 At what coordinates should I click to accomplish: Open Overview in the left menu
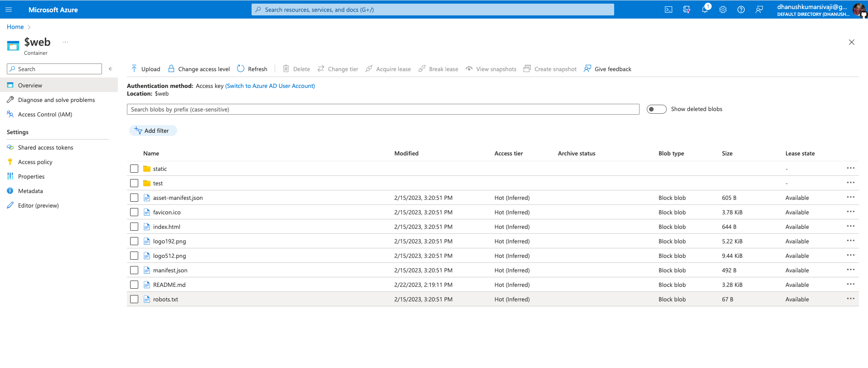(x=59, y=85)
